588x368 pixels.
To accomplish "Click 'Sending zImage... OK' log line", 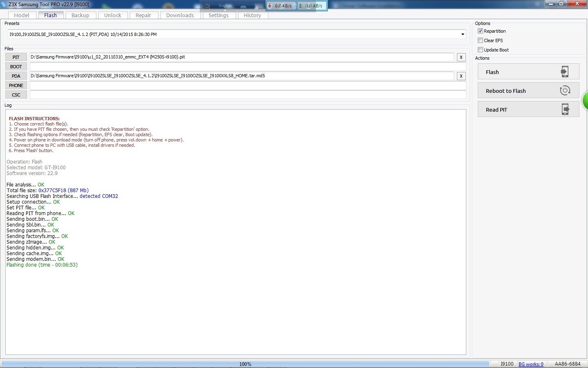I will 31,242.
